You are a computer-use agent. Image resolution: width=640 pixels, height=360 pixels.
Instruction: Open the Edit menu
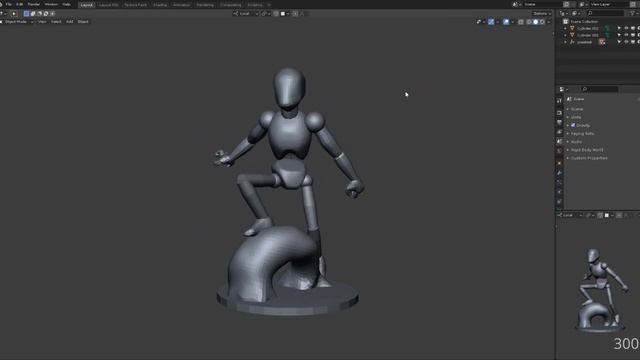pos(19,4)
